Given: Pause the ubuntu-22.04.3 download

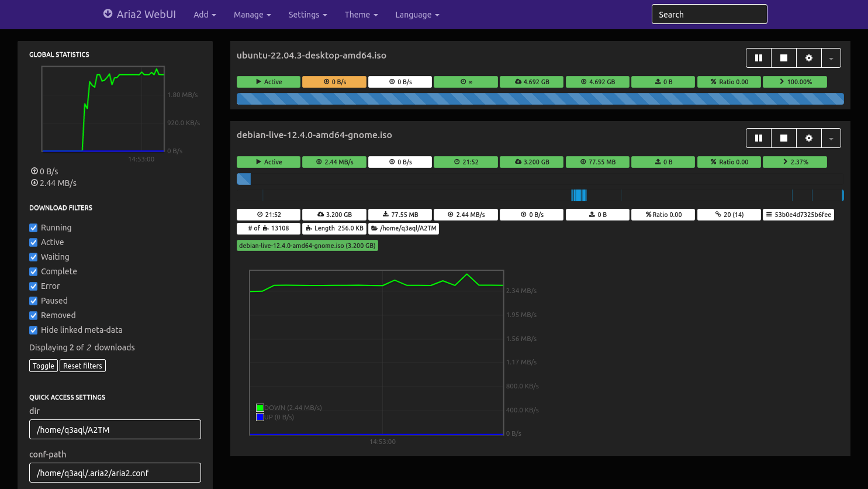Looking at the screenshot, I should coord(759,58).
